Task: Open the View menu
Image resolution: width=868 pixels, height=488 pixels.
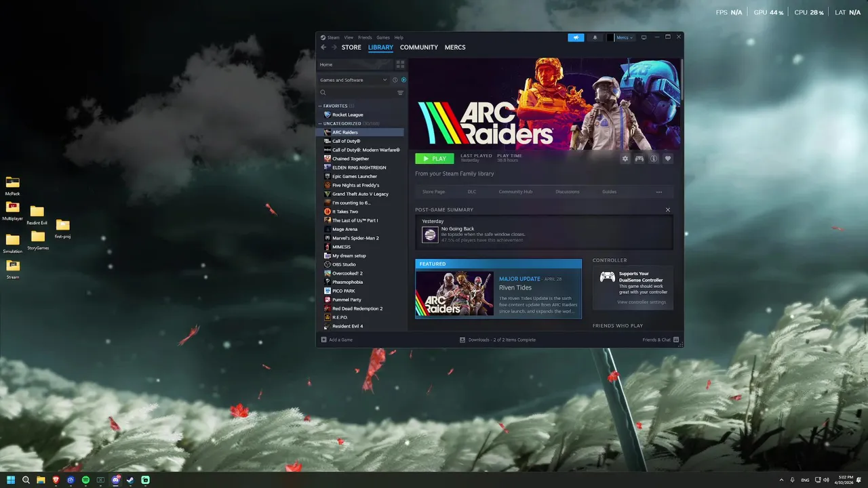Action: click(349, 37)
